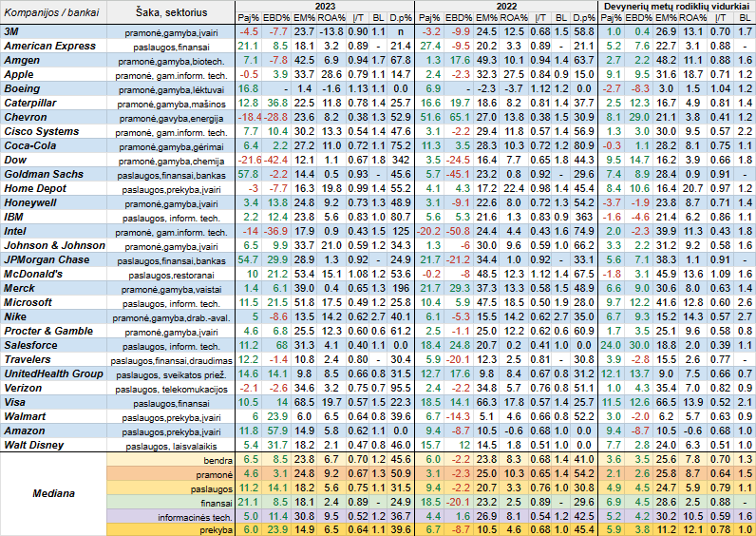This screenshot has height=536, width=756.
Task: Click the 'Kompanijos / bankai' header cell
Action: [x=53, y=12]
